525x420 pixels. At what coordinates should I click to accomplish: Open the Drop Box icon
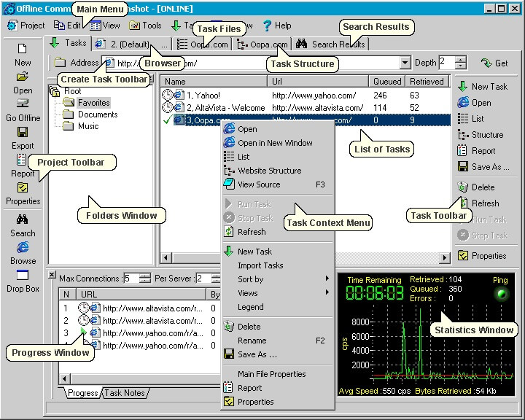[x=23, y=275]
